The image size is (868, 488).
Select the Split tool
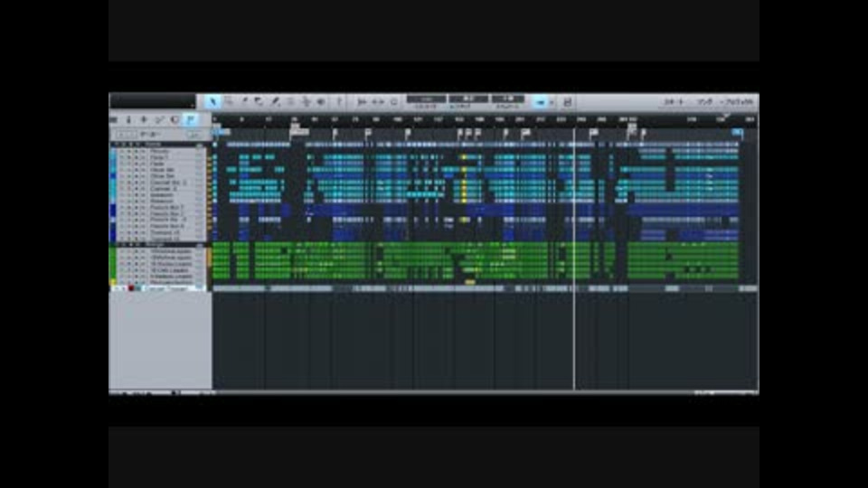coord(243,102)
